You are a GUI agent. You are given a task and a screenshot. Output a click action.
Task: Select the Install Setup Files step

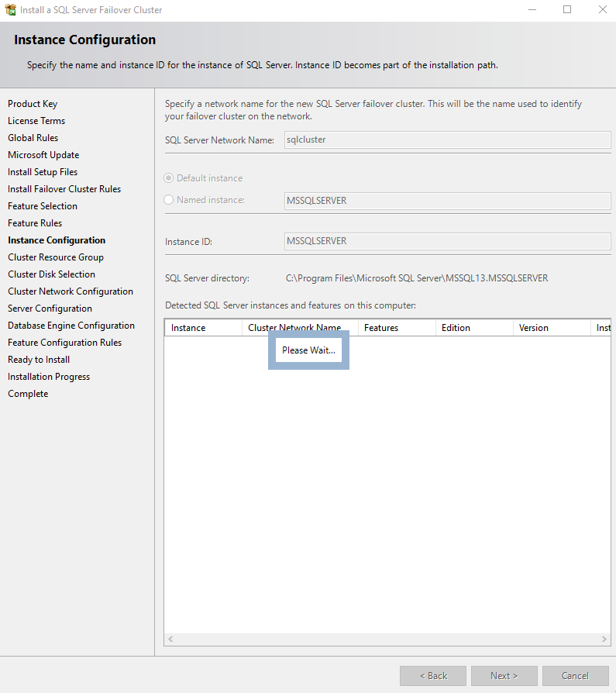click(x=43, y=172)
